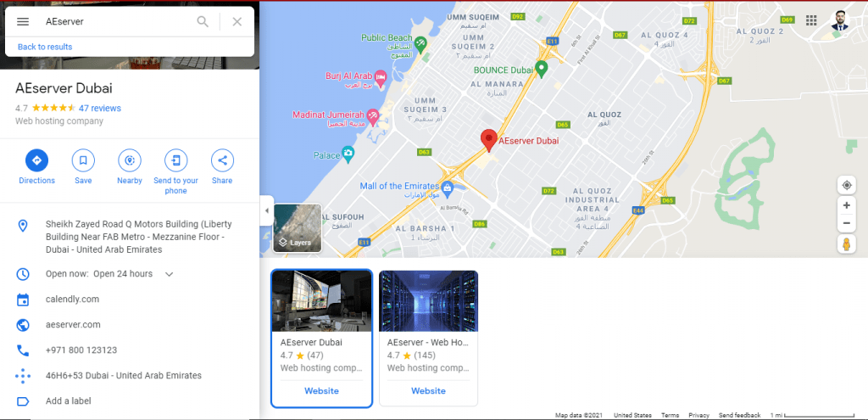This screenshot has height=420, width=868.
Task: Search Nearby places icon
Action: [130, 160]
